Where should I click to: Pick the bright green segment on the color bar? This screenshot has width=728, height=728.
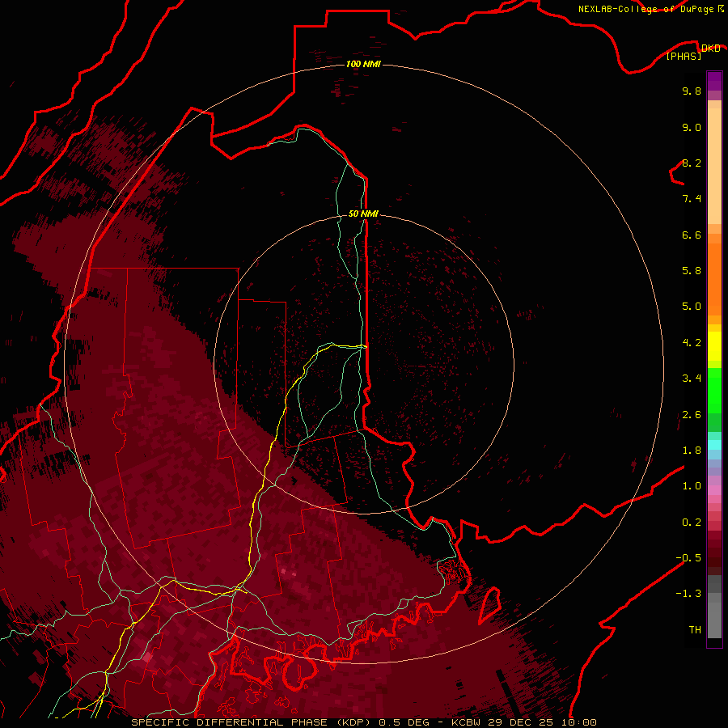tap(714, 390)
